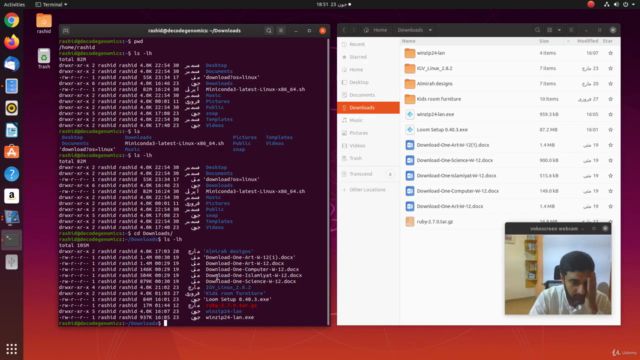The width and height of the screenshot is (640, 360).
Task: Click the search icon in Files window
Action: pos(537,30)
